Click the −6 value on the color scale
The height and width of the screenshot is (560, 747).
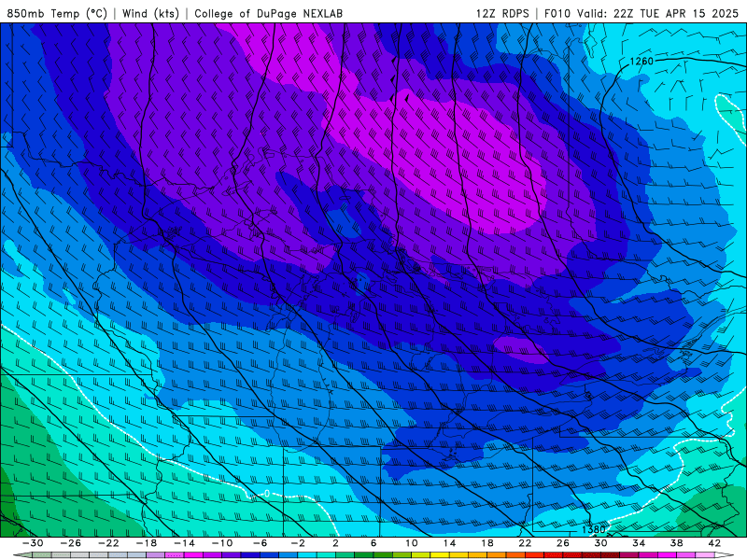261,543
